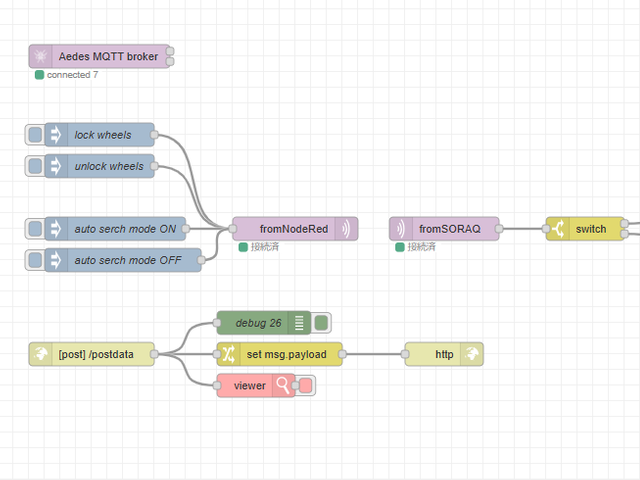Click the input port of fromNodeRed node
Screen dimensions: 640x480
pyautogui.click(x=233, y=229)
